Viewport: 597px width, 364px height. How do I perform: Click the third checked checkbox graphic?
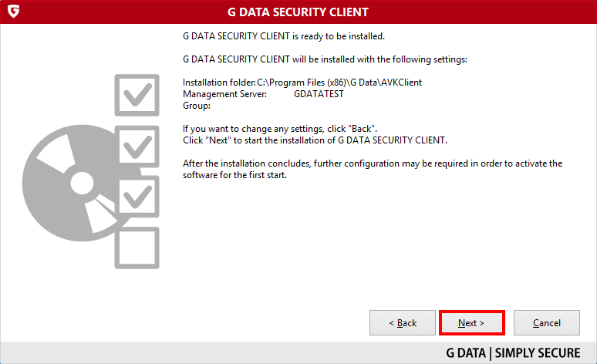tap(137, 197)
